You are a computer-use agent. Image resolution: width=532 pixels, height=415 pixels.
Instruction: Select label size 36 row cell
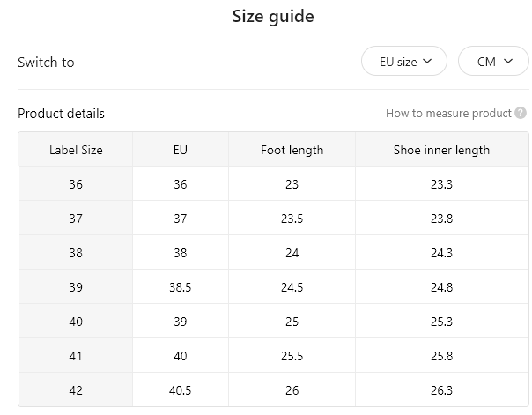pos(76,184)
